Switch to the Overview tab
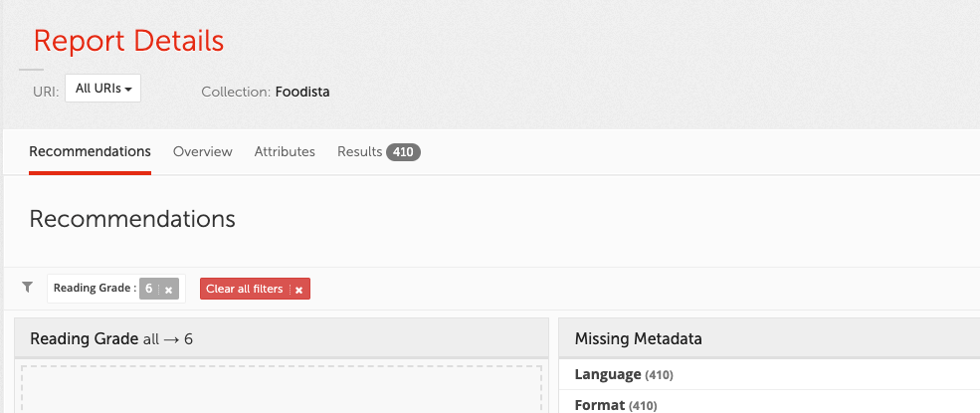 click(202, 152)
